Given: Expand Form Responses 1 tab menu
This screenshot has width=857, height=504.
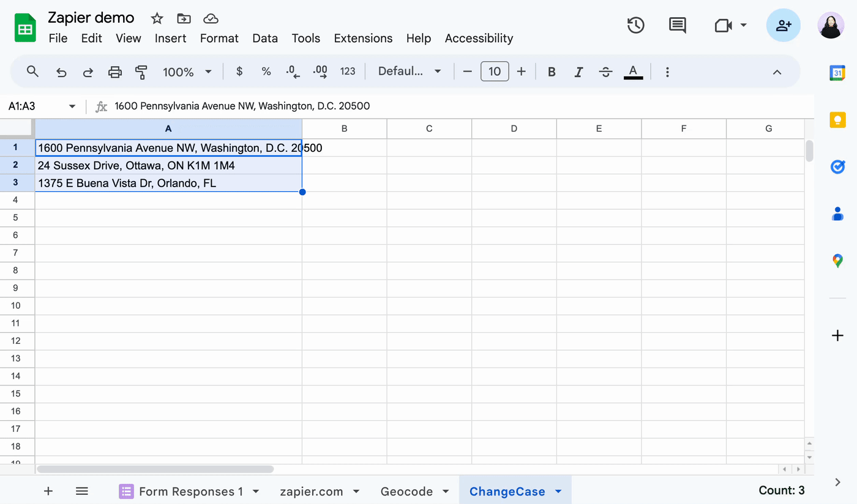Looking at the screenshot, I should pos(256,491).
